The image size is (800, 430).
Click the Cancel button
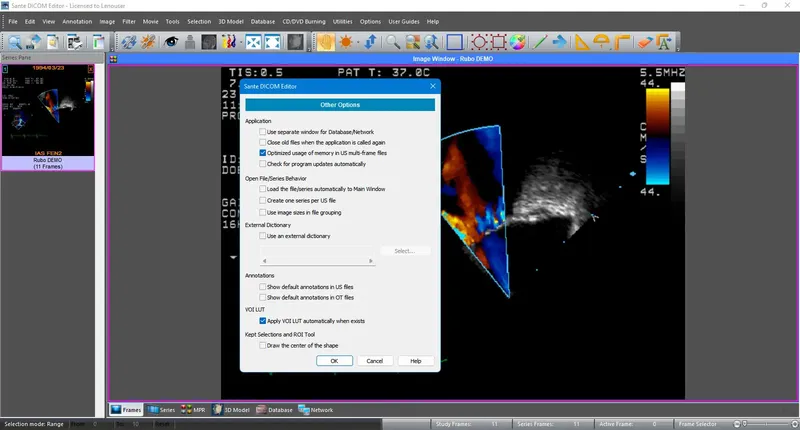374,360
